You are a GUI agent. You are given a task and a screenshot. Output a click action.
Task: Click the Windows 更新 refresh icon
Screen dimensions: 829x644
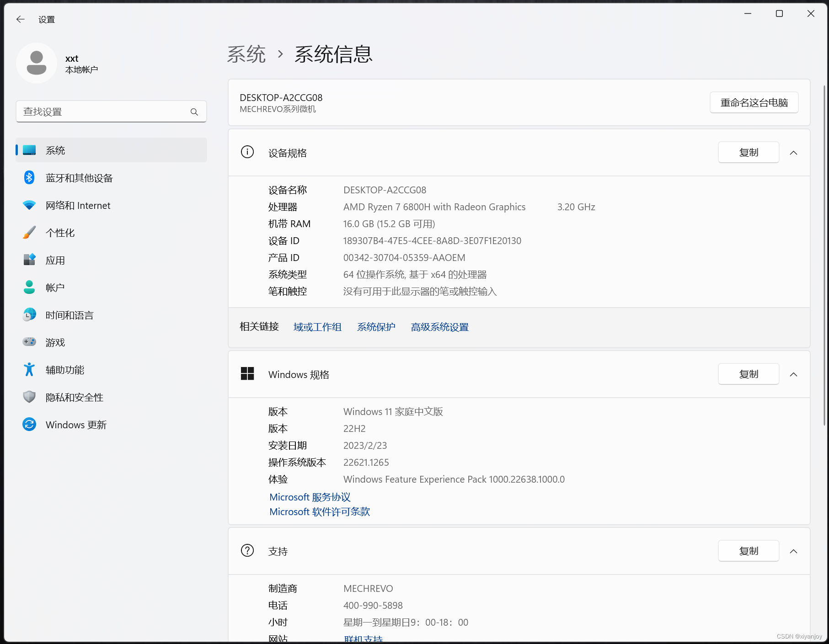pos(29,424)
